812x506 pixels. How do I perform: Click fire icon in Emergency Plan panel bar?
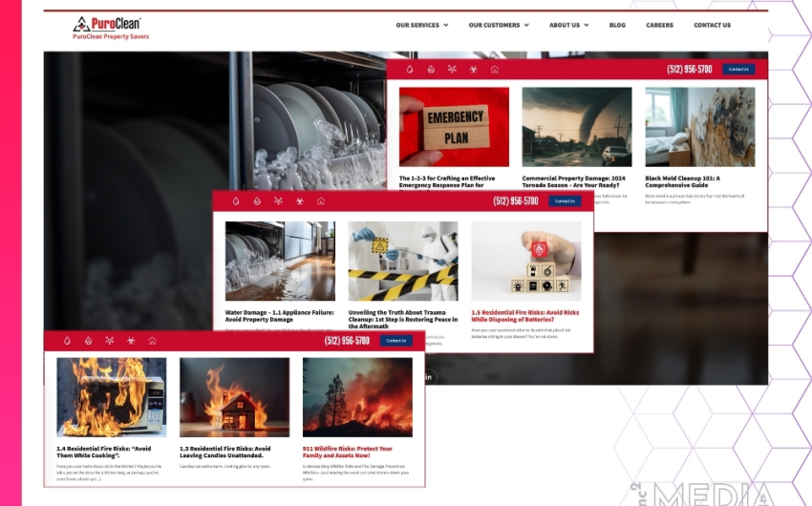tap(431, 70)
